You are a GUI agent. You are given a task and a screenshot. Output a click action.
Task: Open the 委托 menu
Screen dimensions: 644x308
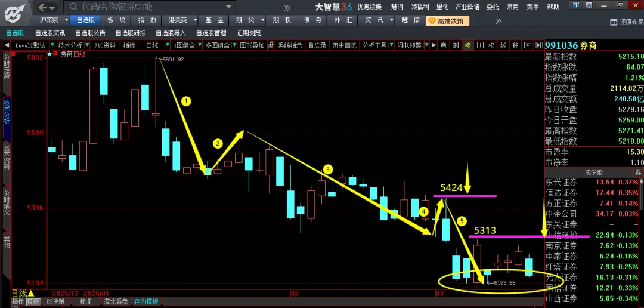[493, 7]
